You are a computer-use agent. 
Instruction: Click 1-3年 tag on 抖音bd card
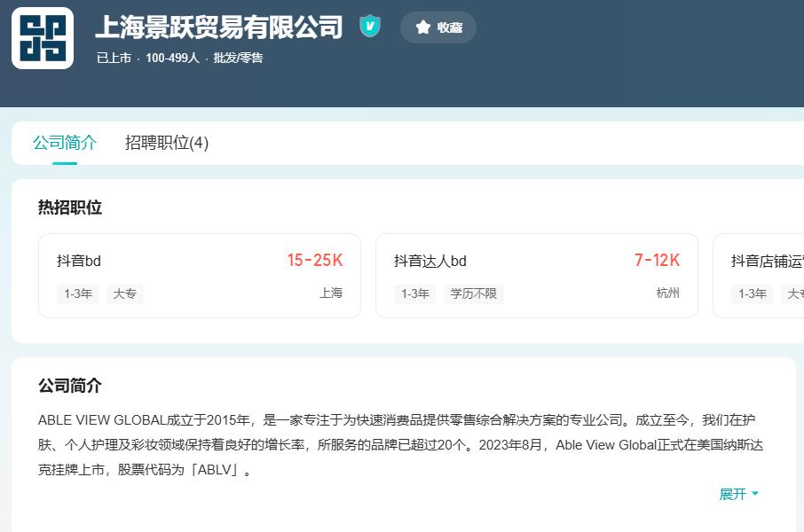pos(78,293)
